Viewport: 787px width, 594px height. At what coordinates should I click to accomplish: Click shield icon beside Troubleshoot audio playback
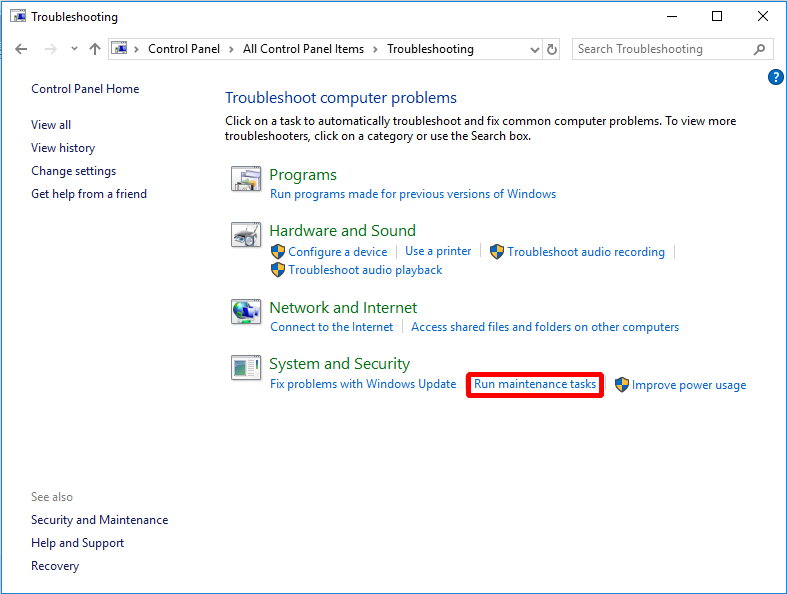tap(278, 270)
